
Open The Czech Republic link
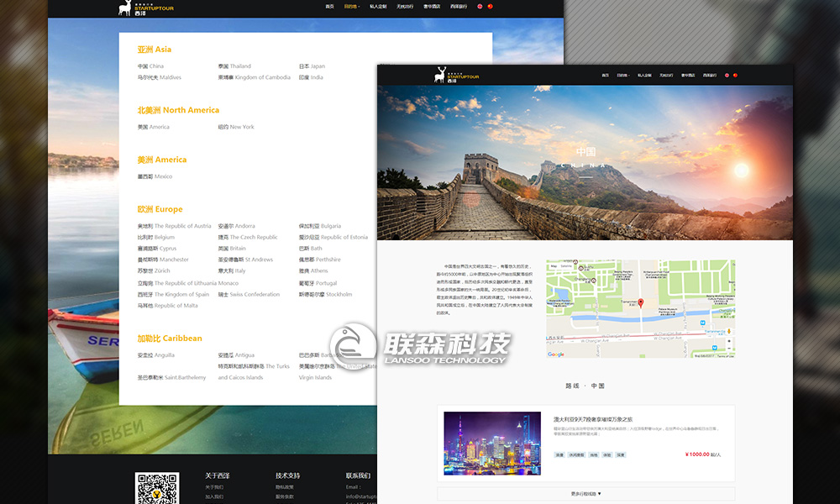pyautogui.click(x=248, y=237)
